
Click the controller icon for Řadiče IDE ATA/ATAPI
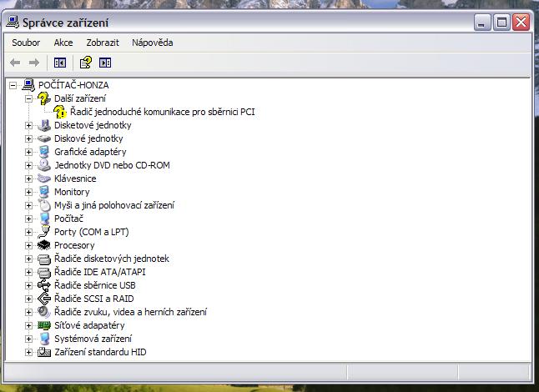tap(44, 272)
